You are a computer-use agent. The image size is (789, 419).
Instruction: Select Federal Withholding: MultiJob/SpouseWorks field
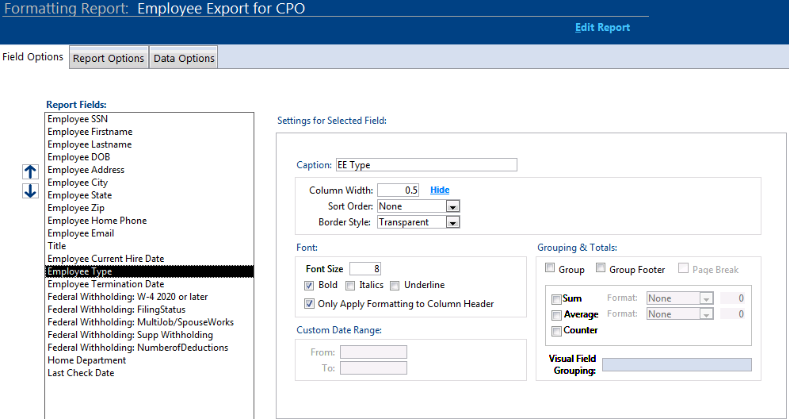(149, 322)
